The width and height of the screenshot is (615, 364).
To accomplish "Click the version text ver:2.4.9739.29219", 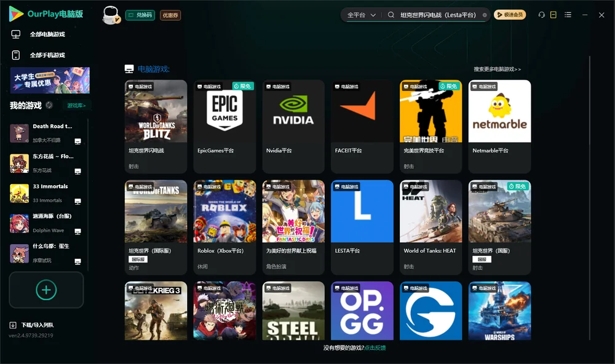I will tap(31, 335).
